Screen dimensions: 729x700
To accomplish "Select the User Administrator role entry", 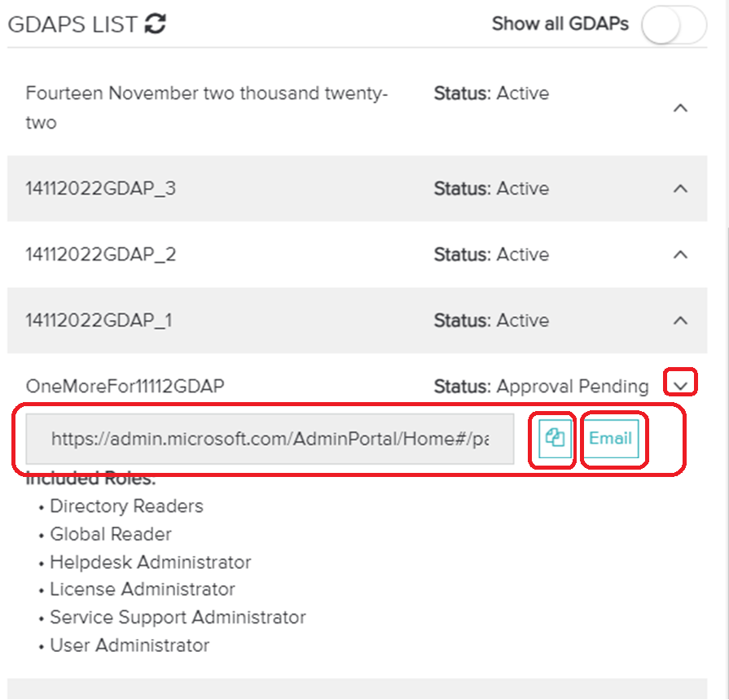I will [x=130, y=645].
